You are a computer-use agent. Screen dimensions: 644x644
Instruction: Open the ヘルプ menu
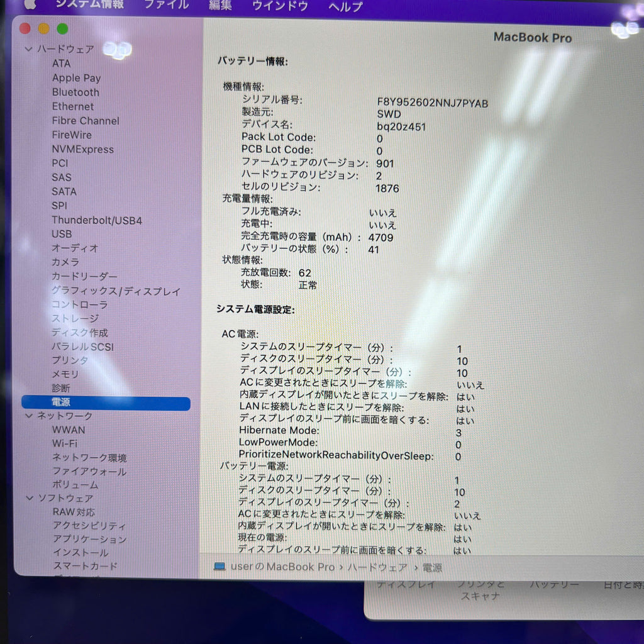[x=345, y=6]
